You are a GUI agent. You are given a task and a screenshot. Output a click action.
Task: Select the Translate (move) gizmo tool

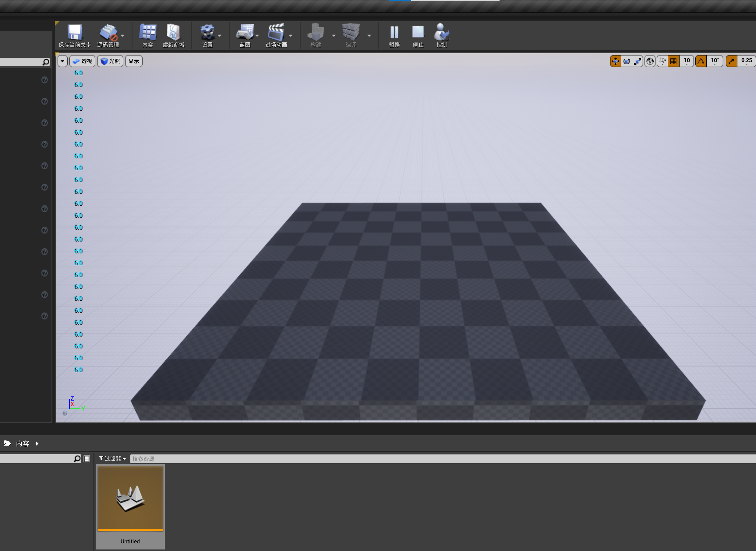[x=616, y=61]
